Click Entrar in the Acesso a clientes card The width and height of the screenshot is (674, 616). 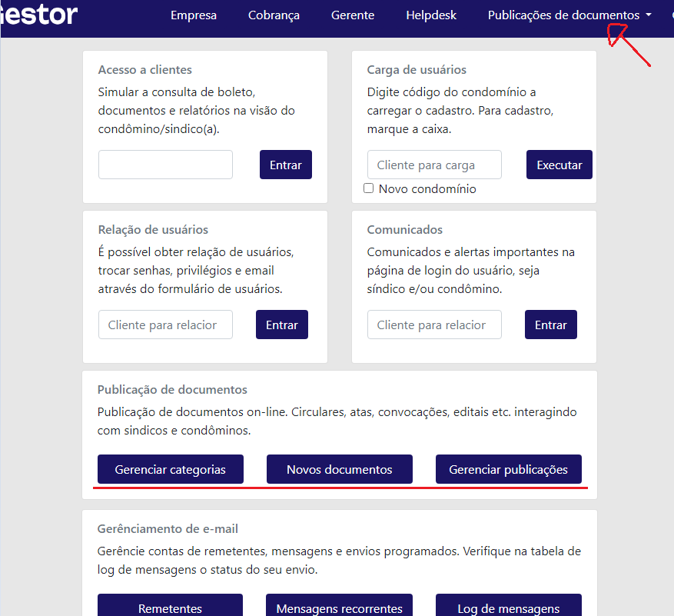coord(285,164)
